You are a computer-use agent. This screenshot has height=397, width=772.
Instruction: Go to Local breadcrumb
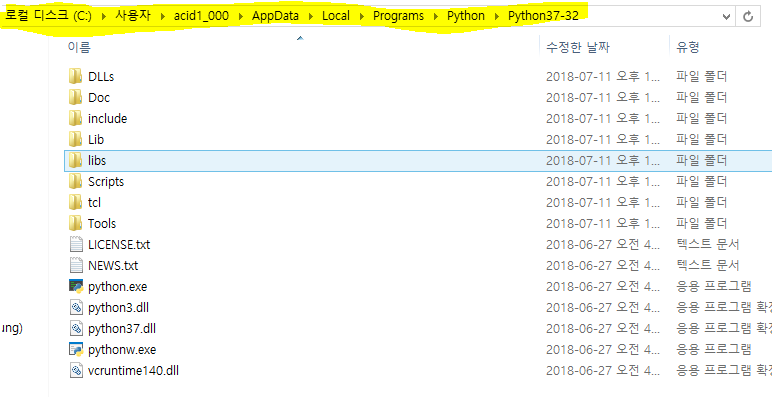336,16
